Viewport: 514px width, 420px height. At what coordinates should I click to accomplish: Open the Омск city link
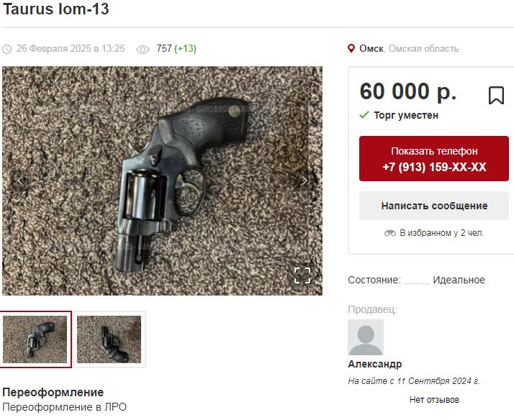(x=371, y=48)
